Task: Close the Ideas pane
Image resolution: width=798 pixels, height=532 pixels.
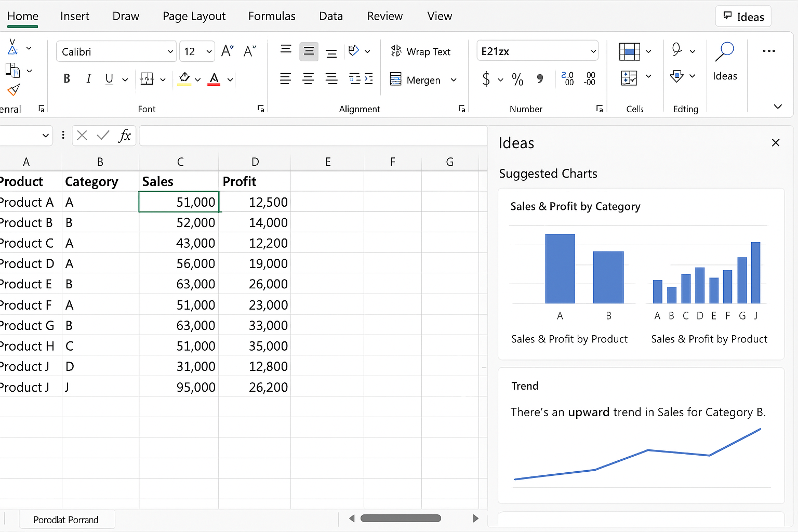Action: (776, 142)
